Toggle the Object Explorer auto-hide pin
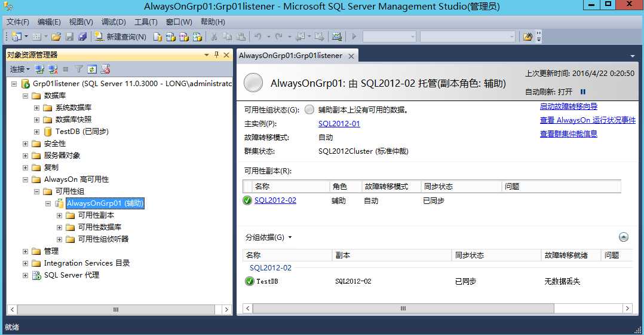This screenshot has width=644, height=335. [x=216, y=54]
